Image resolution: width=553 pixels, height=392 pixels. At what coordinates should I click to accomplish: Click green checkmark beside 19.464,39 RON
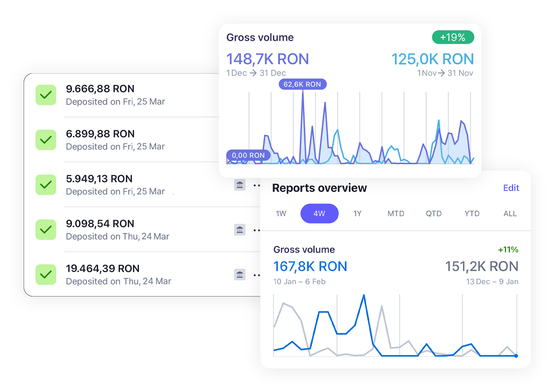pyautogui.click(x=46, y=275)
